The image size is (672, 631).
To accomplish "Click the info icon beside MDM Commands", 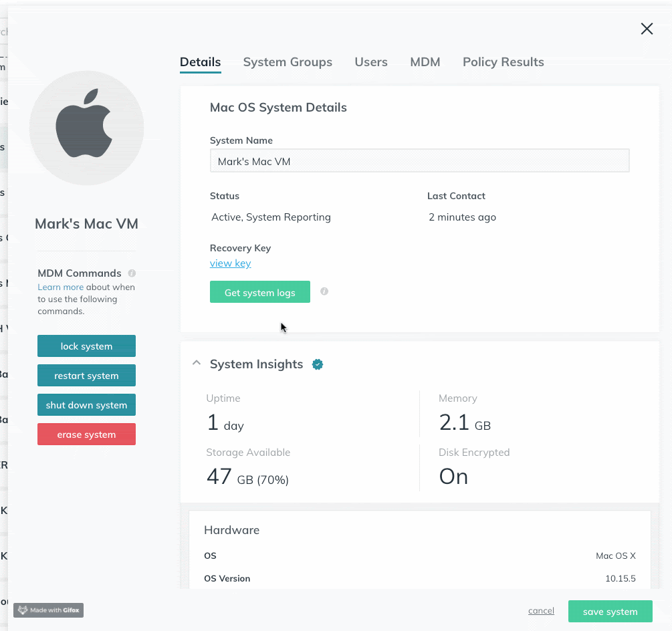I will (132, 273).
